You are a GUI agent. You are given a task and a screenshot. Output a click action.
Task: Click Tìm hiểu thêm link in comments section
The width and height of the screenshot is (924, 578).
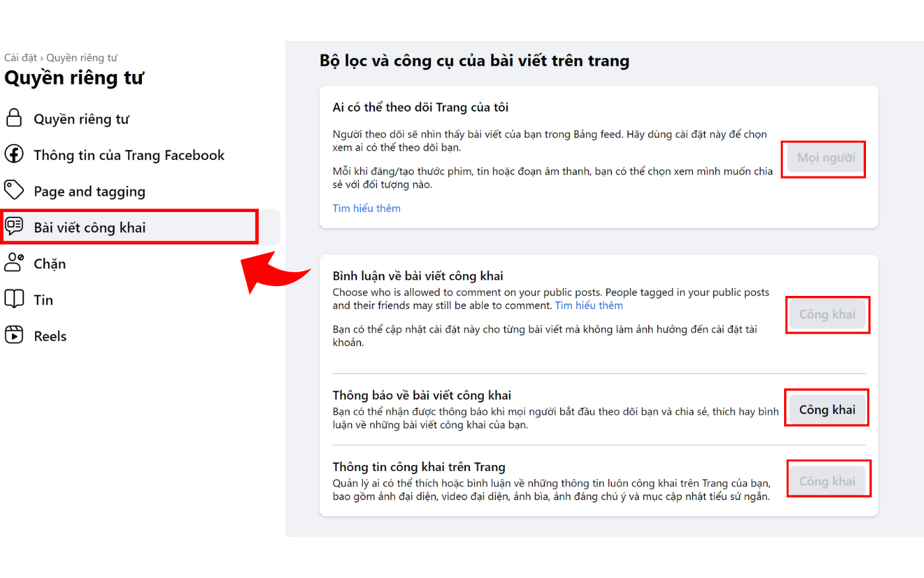589,305
